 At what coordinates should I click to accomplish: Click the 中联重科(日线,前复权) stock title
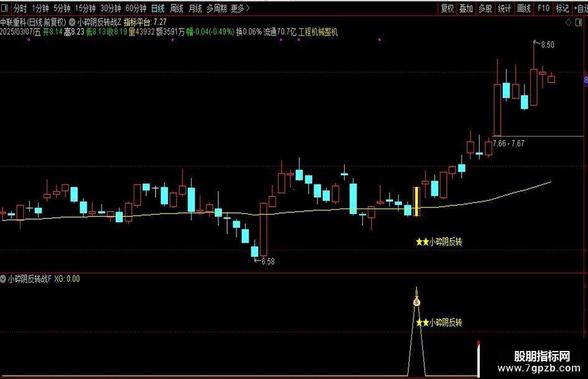(x=33, y=22)
